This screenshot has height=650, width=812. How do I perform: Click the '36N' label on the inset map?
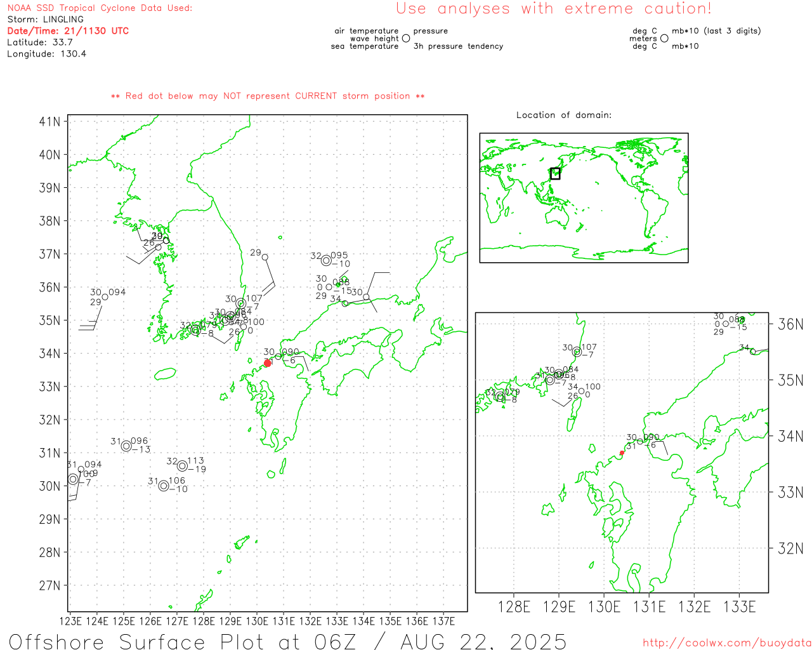tap(790, 324)
